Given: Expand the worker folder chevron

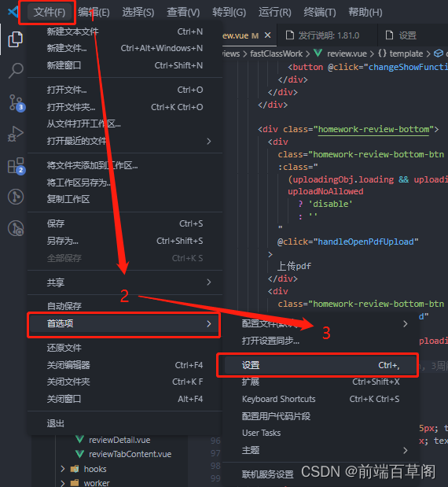Looking at the screenshot, I should pyautogui.click(x=63, y=483).
